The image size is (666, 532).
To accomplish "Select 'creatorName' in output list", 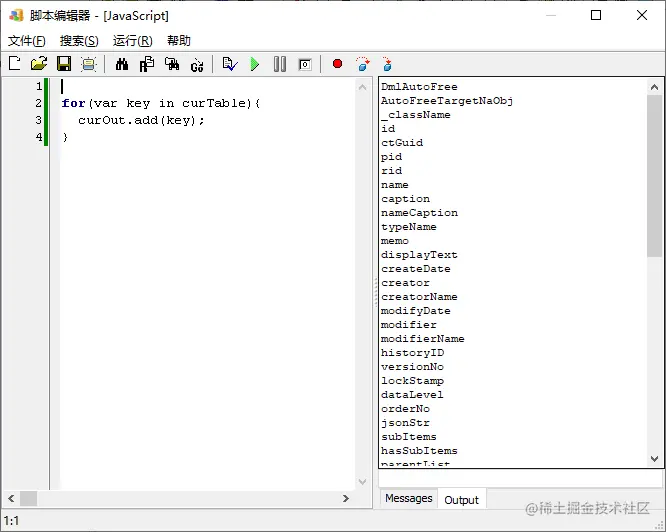I will [x=419, y=297].
